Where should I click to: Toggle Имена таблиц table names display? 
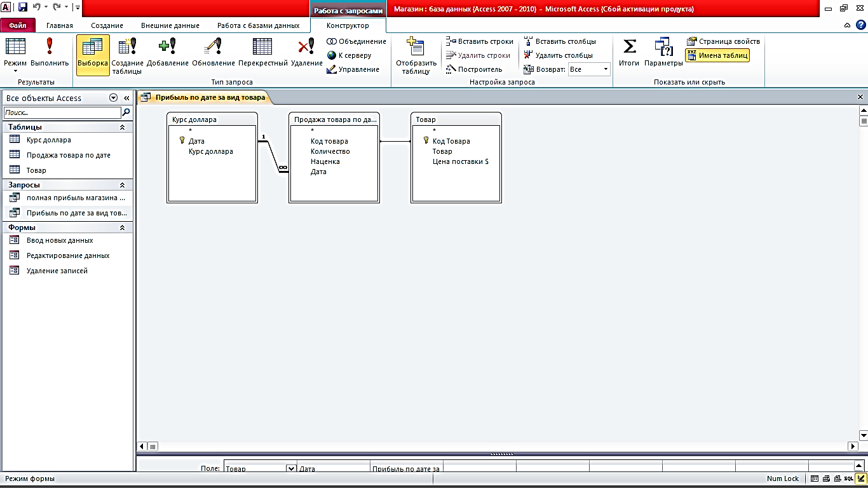pyautogui.click(x=717, y=55)
